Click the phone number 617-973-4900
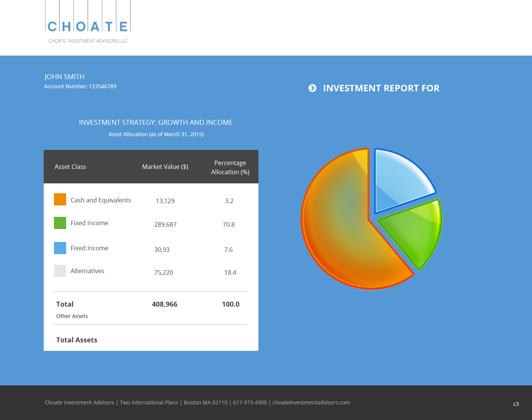This screenshot has width=532, height=420. click(250, 402)
